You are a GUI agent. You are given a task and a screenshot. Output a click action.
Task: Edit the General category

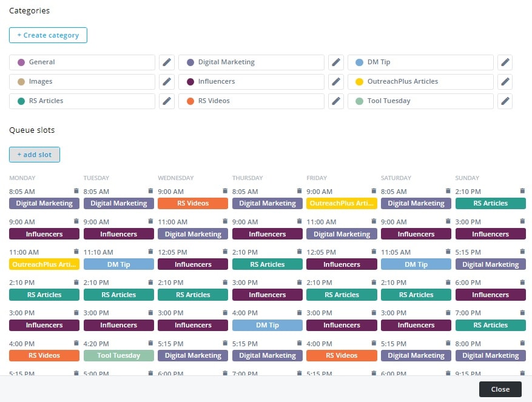coord(167,62)
